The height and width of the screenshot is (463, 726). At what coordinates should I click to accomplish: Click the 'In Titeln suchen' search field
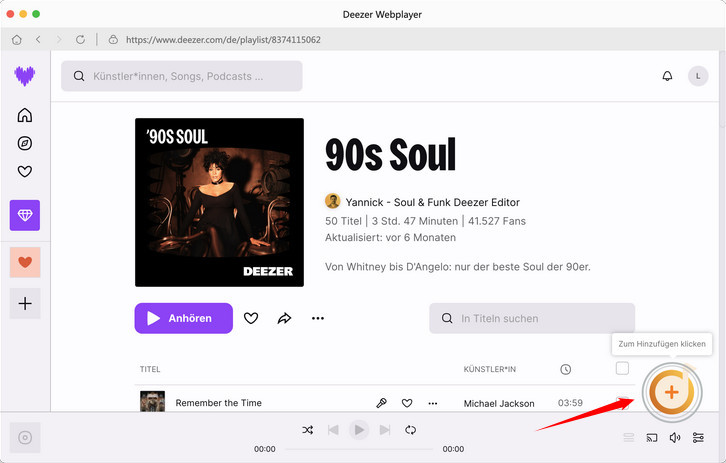click(x=532, y=318)
